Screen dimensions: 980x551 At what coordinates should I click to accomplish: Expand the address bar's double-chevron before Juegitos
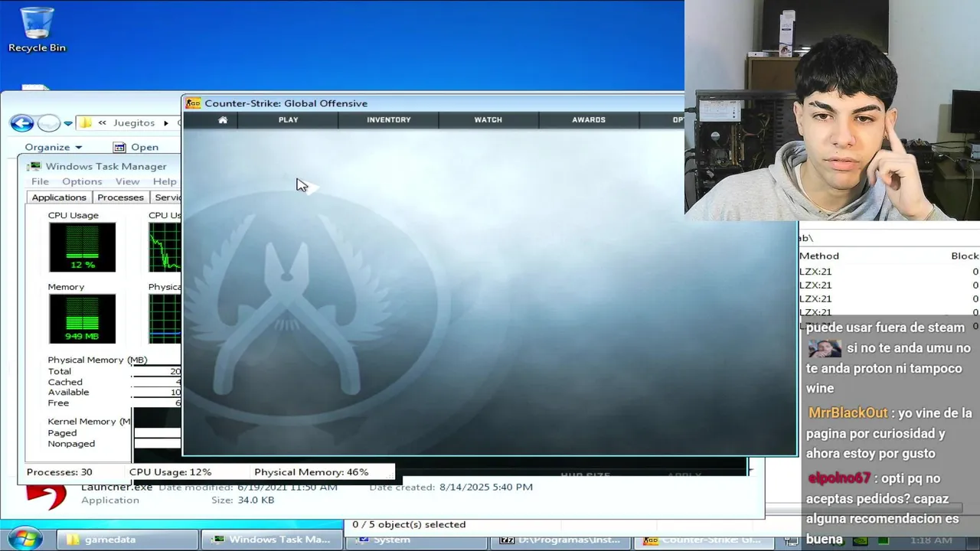(x=103, y=122)
